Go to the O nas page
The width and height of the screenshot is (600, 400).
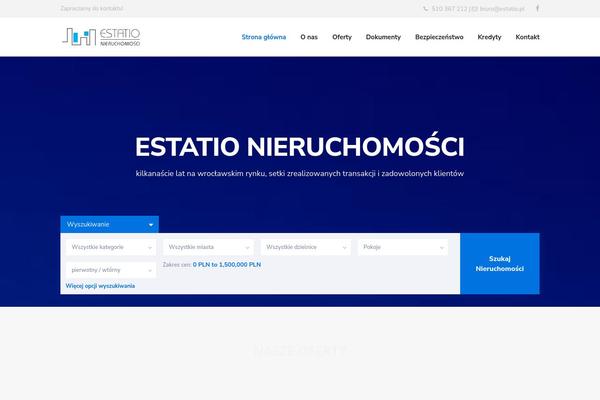(309, 37)
